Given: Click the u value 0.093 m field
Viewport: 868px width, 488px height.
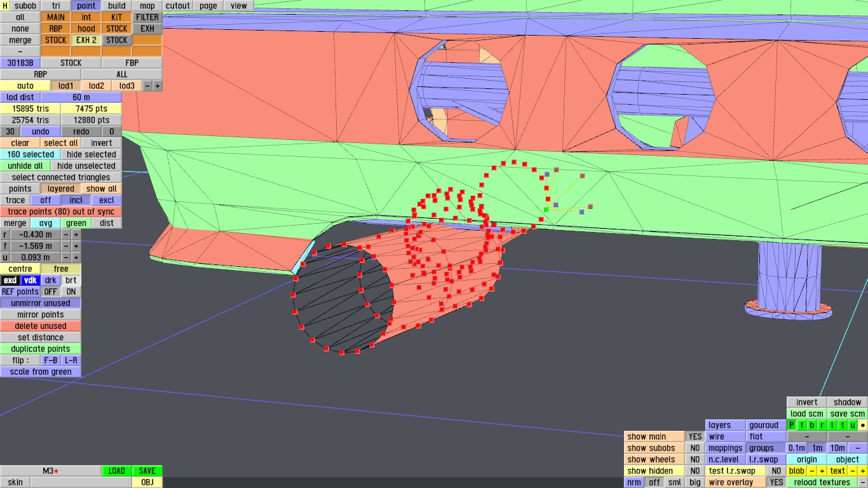Looking at the screenshot, I should pyautogui.click(x=36, y=257).
